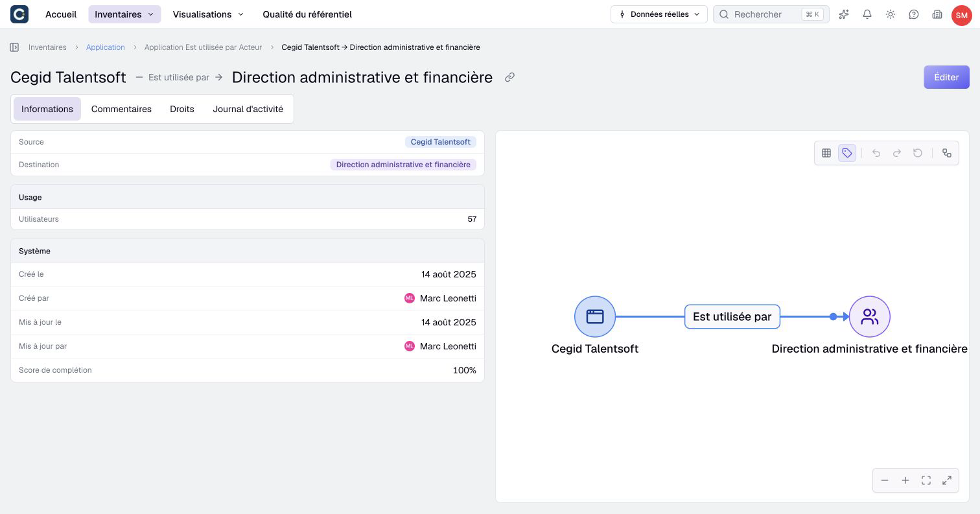Viewport: 980px width, 514px height.
Task: Click 'Marc Leonetti' in Mis à jour par row
Action: (448, 346)
